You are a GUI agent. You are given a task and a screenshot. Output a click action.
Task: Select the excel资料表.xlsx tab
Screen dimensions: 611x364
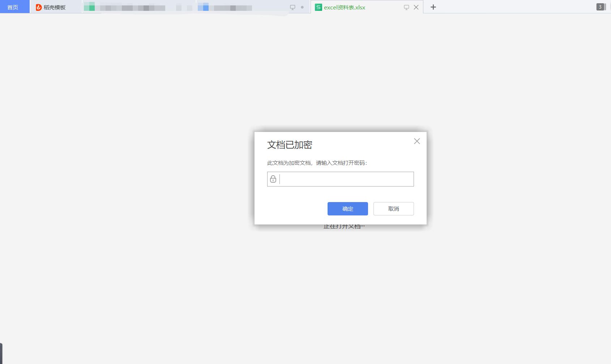(367, 7)
